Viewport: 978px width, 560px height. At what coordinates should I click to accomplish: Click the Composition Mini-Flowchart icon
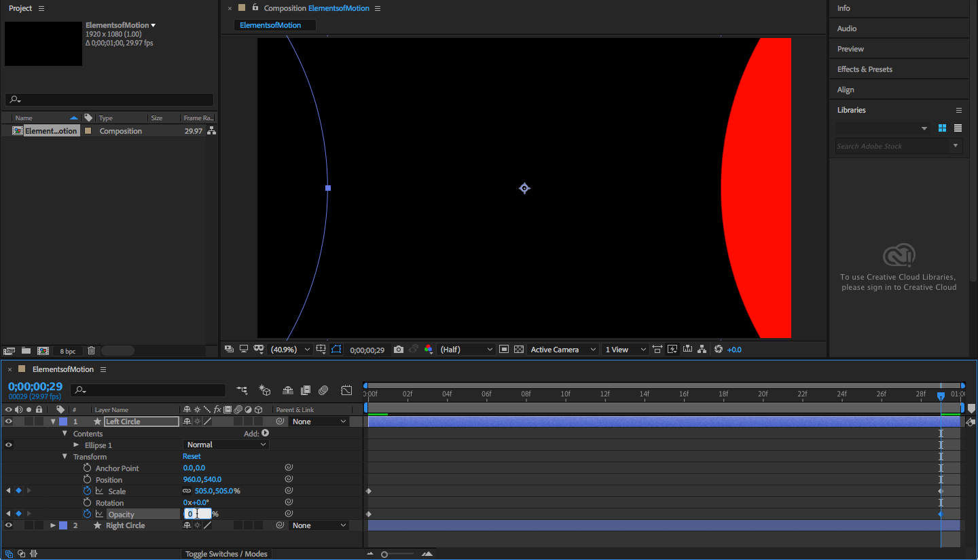[x=242, y=390]
